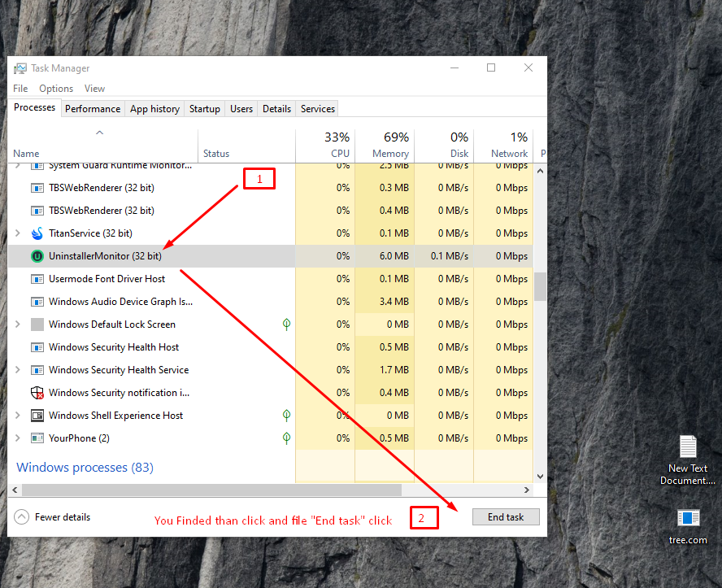Click the 'Windows processes (83)' group heading
Image resolution: width=722 pixels, height=588 pixels.
click(85, 468)
